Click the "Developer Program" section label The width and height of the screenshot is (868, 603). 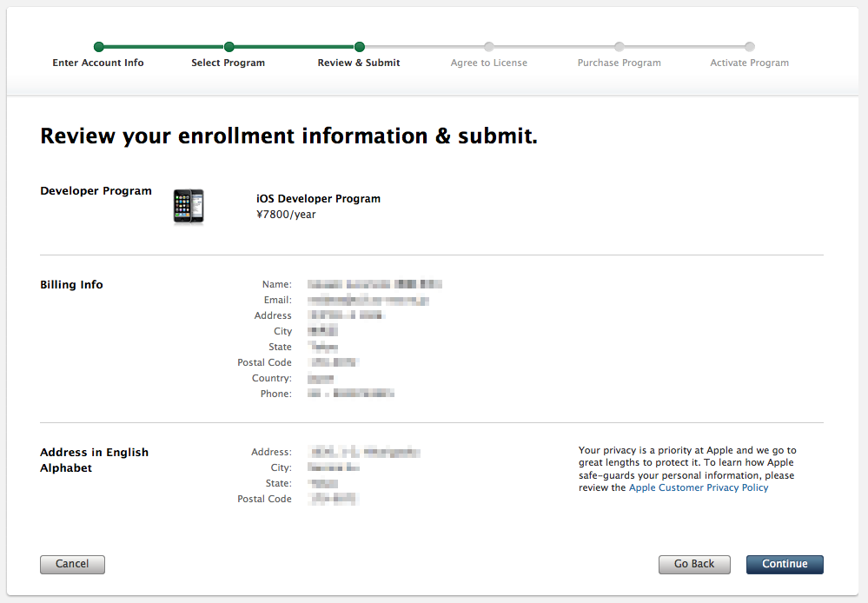[96, 191]
